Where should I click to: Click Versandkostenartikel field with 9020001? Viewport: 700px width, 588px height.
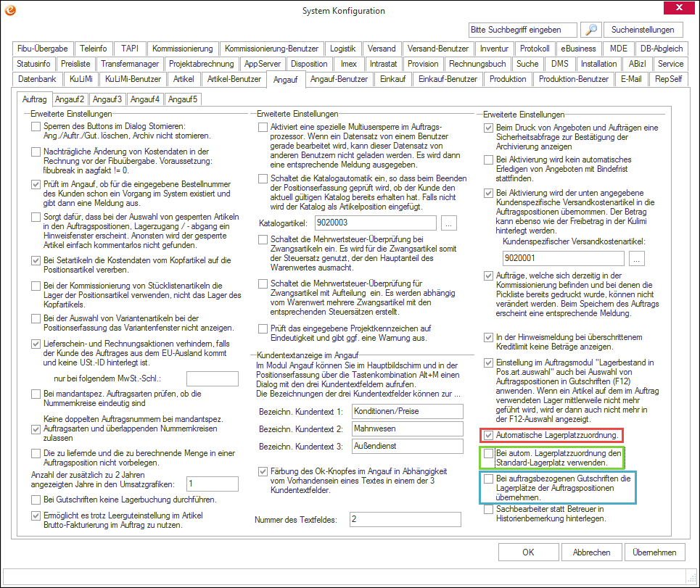click(564, 258)
